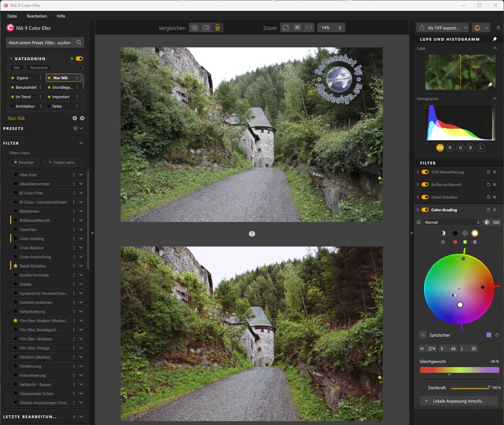This screenshot has width=504, height=425.
Task: Click the pin icon in the Lupe panel
Action: (491, 84)
